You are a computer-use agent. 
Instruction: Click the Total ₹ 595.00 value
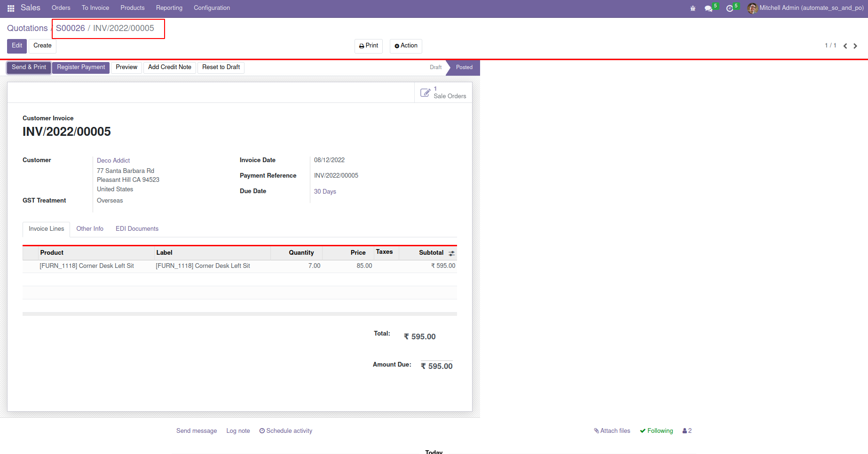pyautogui.click(x=419, y=337)
